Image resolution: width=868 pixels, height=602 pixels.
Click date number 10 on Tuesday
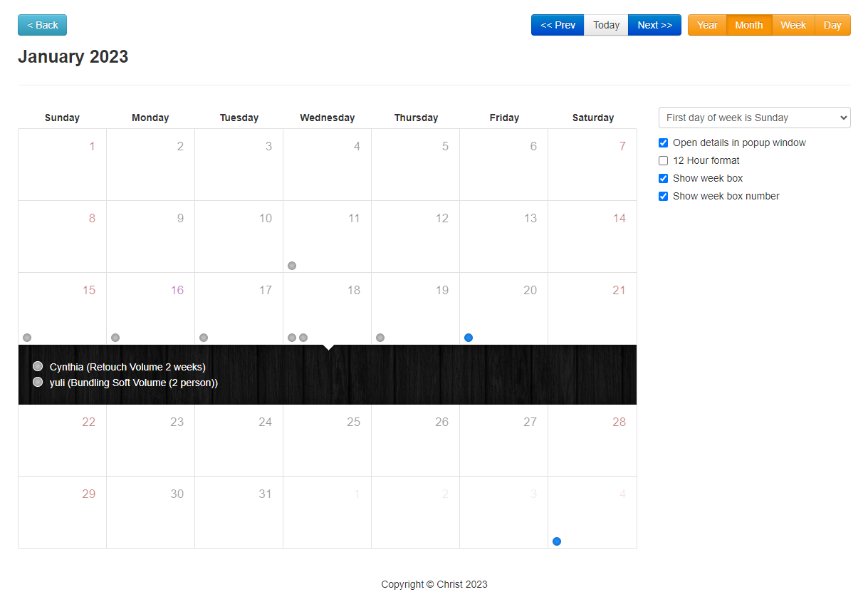(x=266, y=218)
